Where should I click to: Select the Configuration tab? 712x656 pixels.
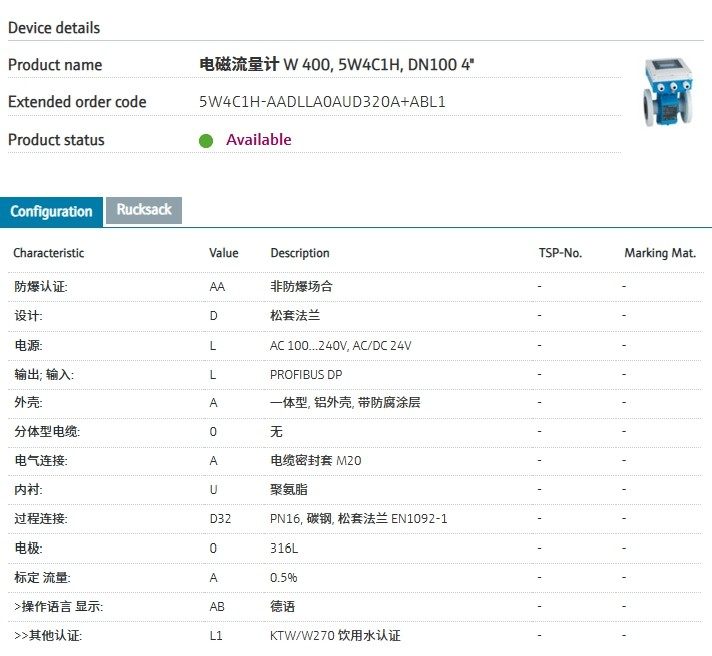51,212
